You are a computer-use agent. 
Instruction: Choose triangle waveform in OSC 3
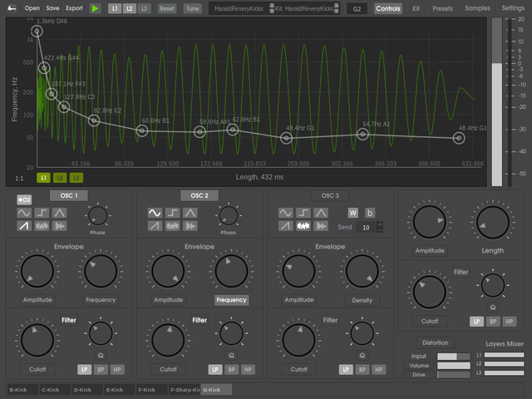coord(321,213)
